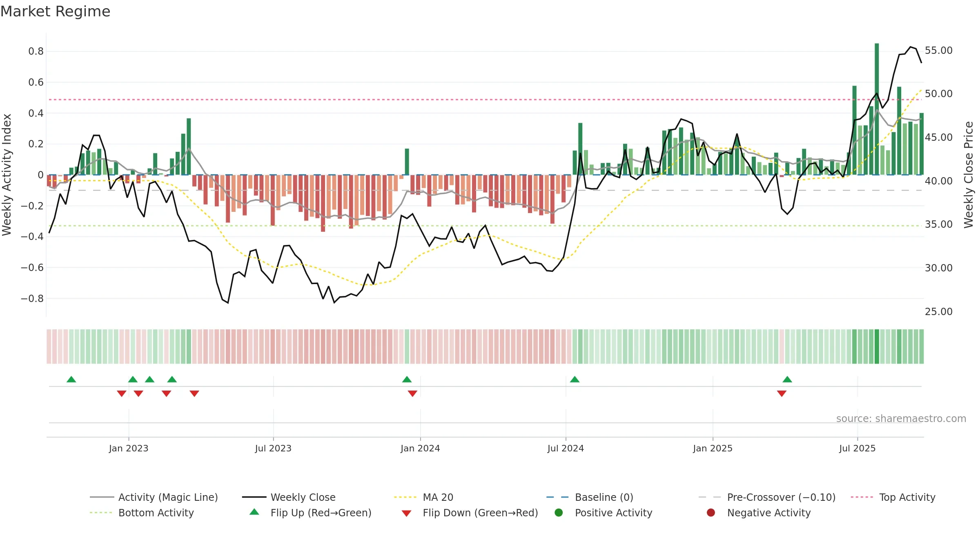Viewport: 980px width, 551px height.
Task: Click the Jul 2024 axis label
Action: click(566, 448)
